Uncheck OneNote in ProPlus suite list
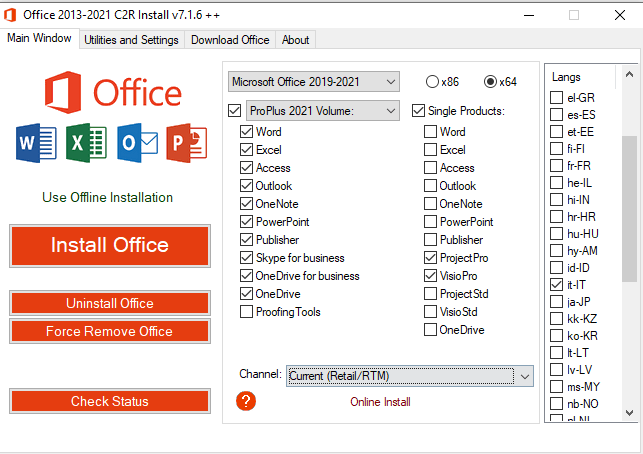Image resolution: width=643 pixels, height=454 pixels. pyautogui.click(x=246, y=204)
